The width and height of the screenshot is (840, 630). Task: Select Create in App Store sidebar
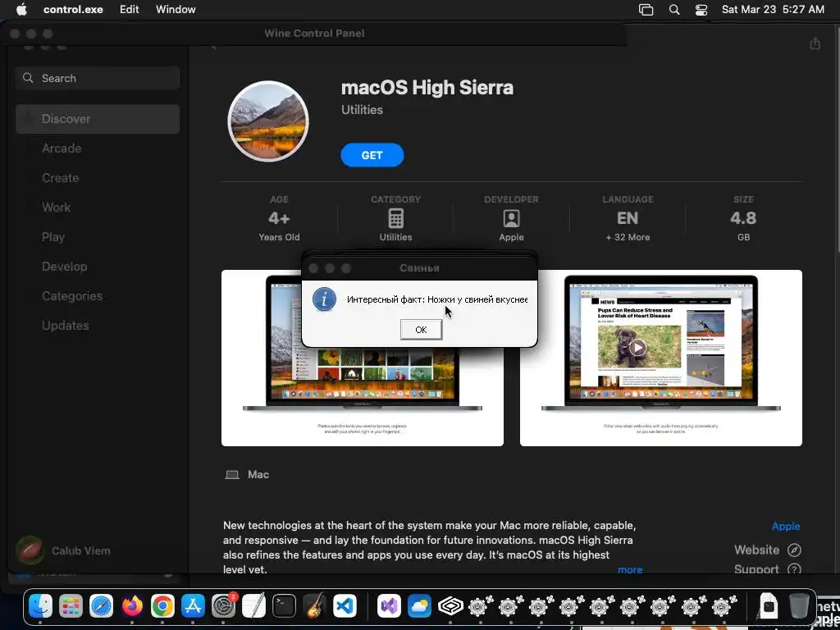click(98, 178)
